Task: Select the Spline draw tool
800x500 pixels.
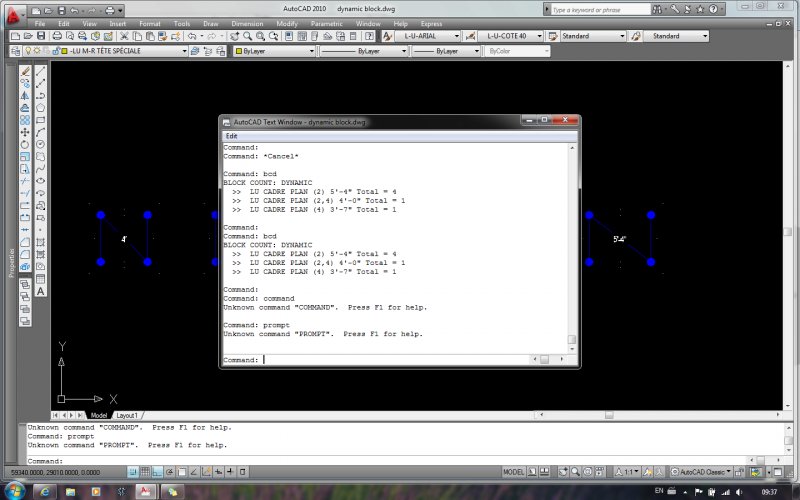Action: tap(41, 169)
